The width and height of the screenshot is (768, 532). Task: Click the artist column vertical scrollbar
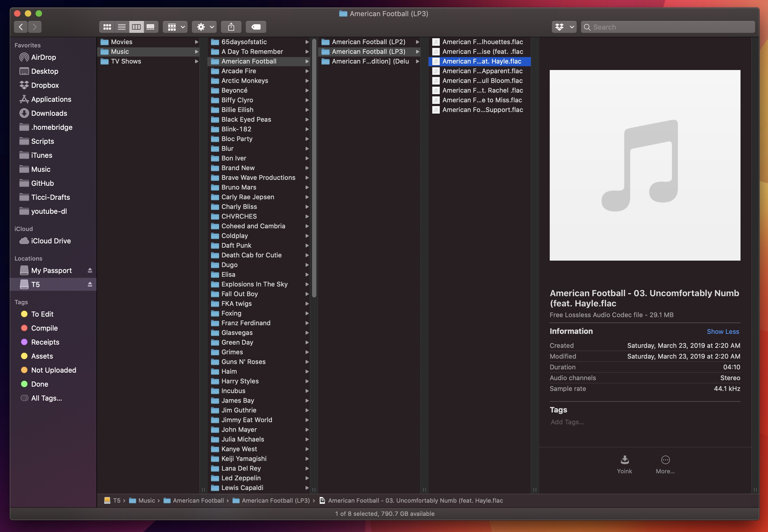314,168
